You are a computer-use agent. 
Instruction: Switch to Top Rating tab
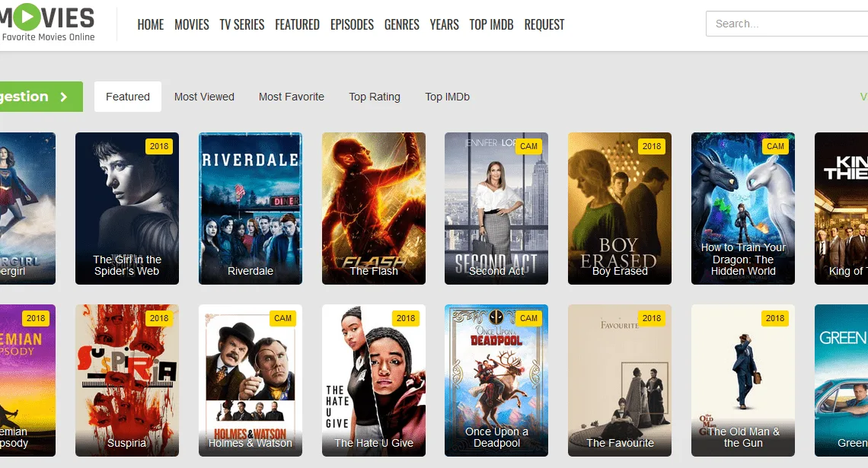tap(375, 96)
